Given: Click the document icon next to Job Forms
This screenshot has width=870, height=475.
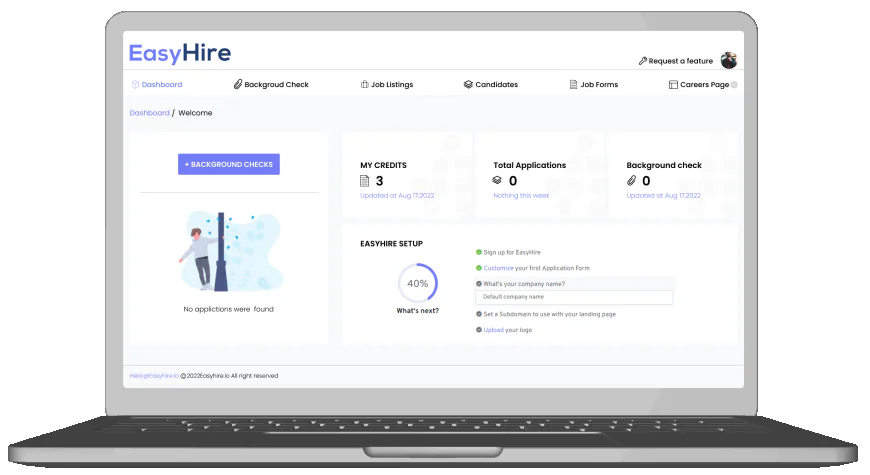Looking at the screenshot, I should 573,84.
